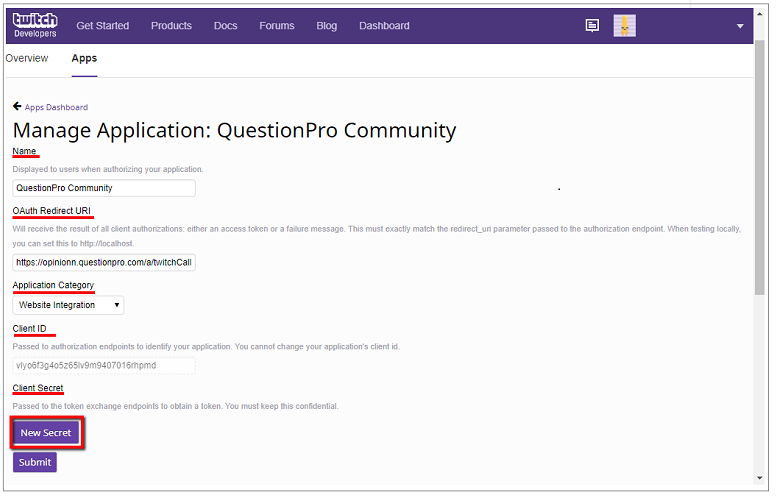This screenshot has height=496, width=779.
Task: Switch to the Overview tab
Action: (27, 58)
